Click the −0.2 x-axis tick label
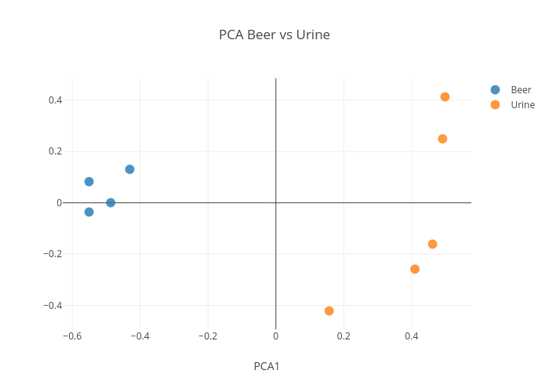 click(208, 336)
